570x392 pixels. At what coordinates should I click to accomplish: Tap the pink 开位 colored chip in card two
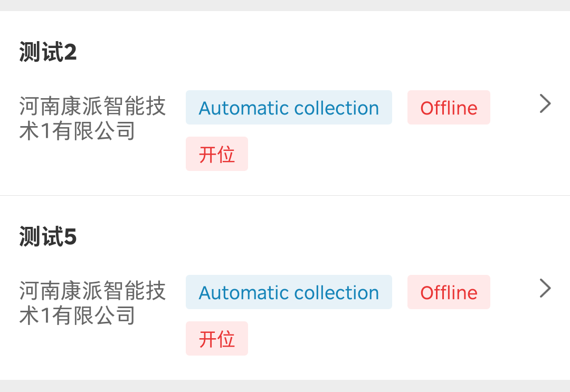(216, 338)
